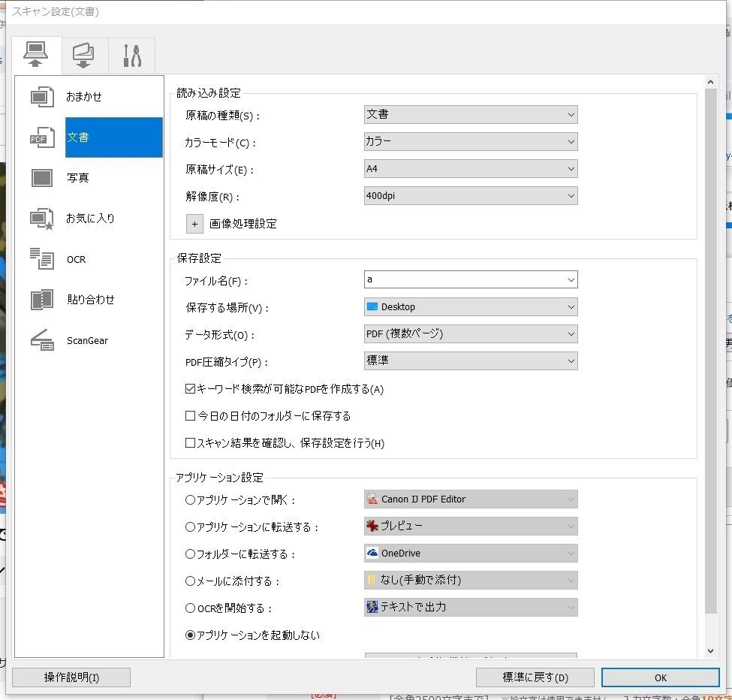Uncheck キーワード検索が可能なPDFを作成する
The image size is (732, 700).
(x=190, y=388)
